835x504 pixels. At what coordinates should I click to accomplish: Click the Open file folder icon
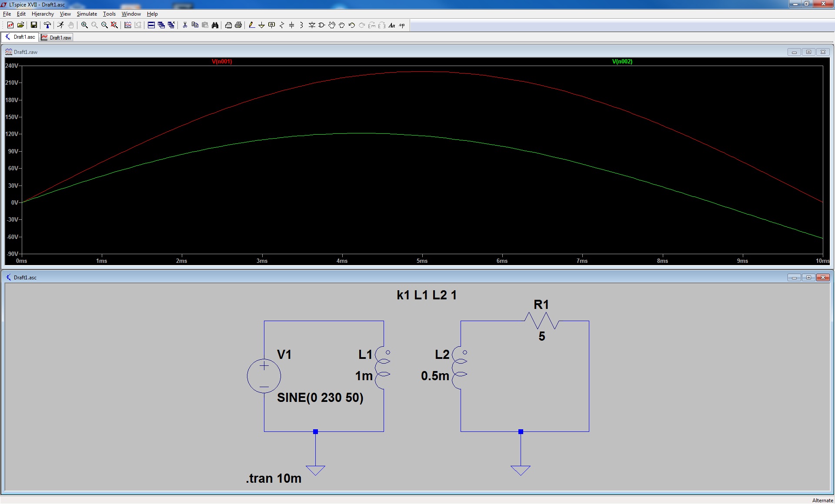point(20,25)
